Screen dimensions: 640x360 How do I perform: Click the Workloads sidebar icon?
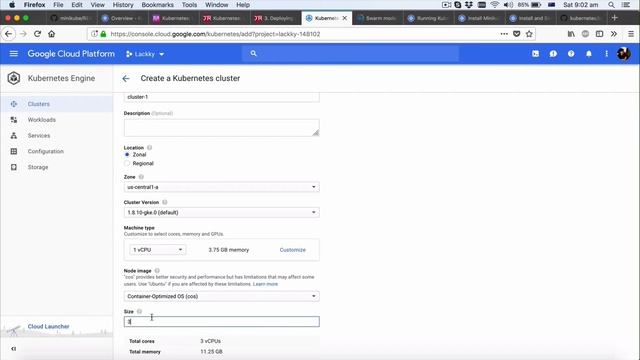(13, 120)
